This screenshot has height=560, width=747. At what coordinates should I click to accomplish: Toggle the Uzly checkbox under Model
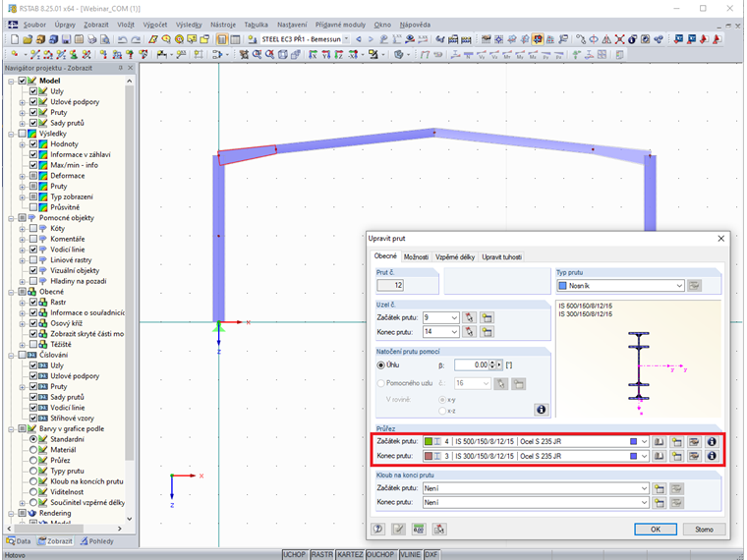point(32,91)
